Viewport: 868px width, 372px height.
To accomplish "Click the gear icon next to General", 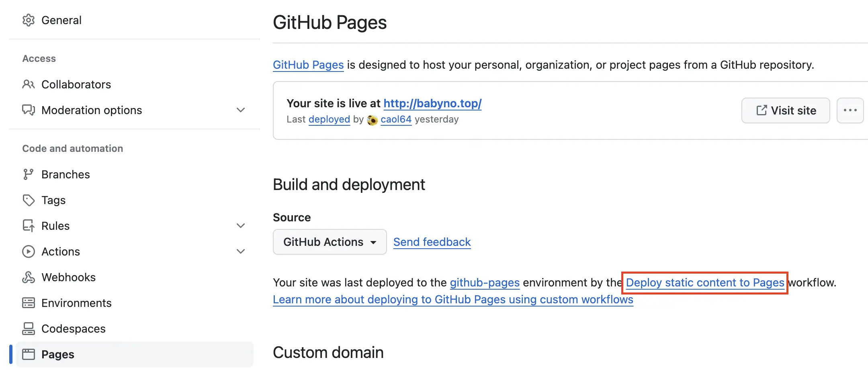I will (29, 20).
